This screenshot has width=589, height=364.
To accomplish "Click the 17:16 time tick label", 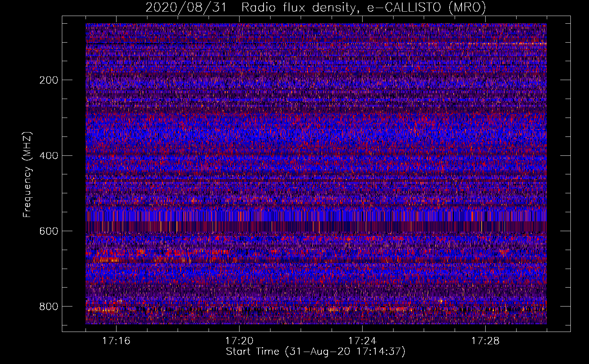I will (x=116, y=341).
